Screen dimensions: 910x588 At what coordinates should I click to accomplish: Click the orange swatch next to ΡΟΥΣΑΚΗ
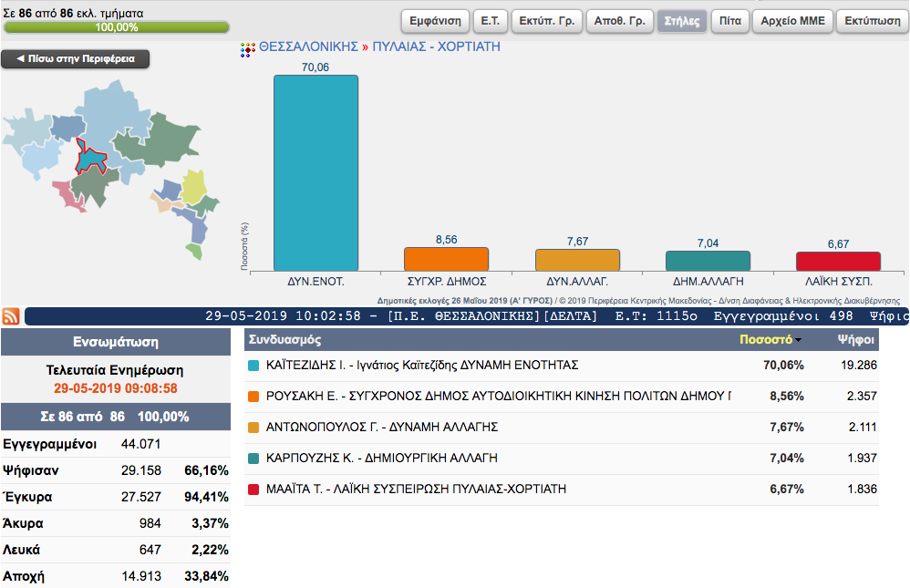(x=253, y=397)
